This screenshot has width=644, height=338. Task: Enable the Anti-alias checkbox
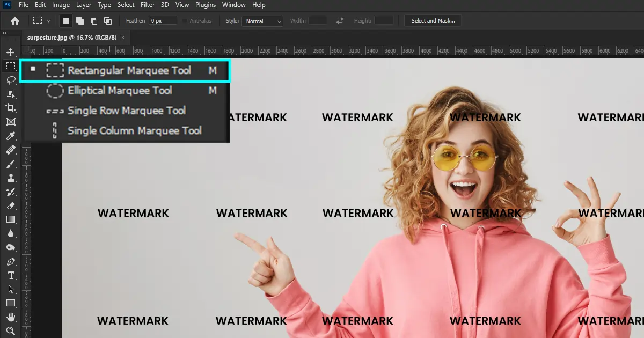[x=185, y=20]
